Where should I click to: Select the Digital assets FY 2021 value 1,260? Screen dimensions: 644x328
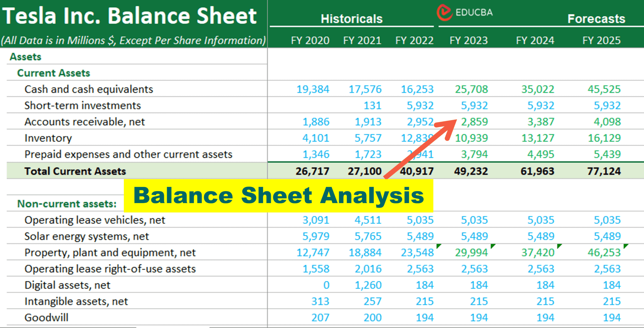[x=369, y=285]
